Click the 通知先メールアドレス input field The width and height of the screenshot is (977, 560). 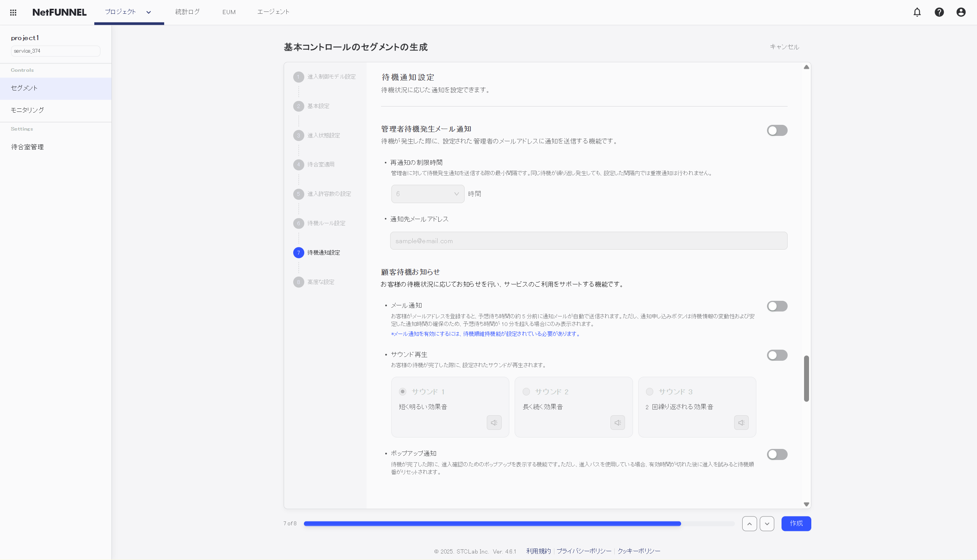(588, 240)
